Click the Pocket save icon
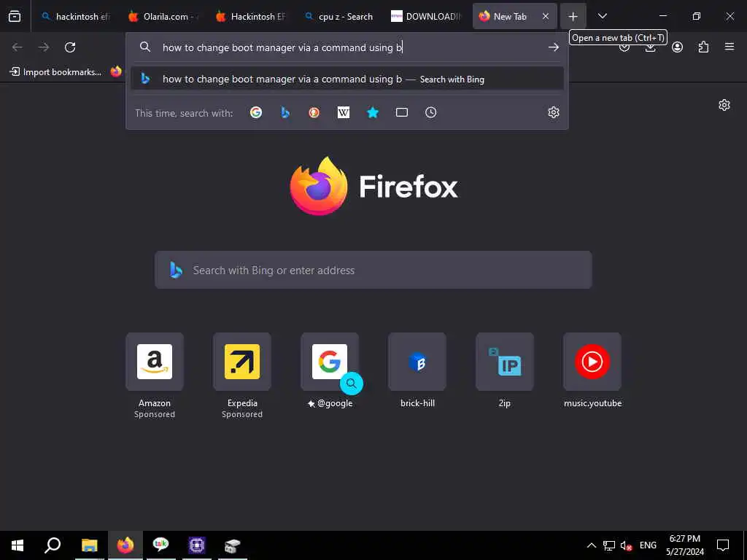This screenshot has width=747, height=560. pyautogui.click(x=624, y=47)
